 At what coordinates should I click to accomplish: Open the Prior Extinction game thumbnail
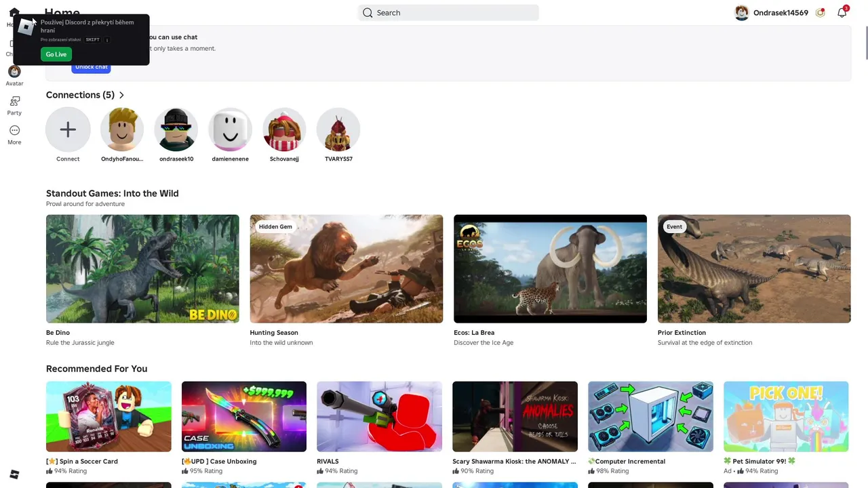(754, 269)
